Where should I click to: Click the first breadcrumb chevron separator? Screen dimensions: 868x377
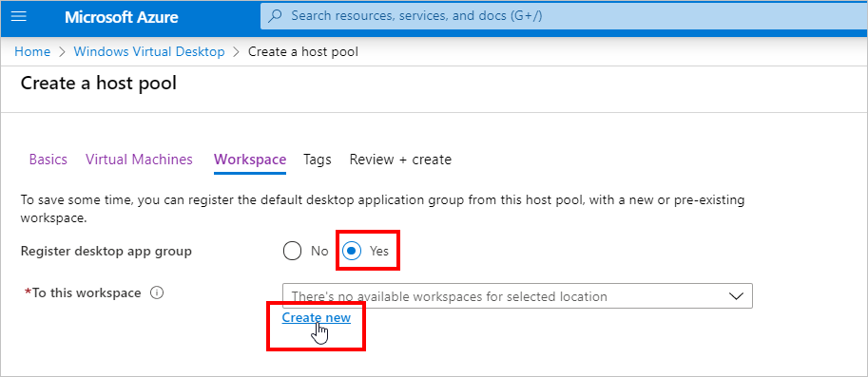62,52
